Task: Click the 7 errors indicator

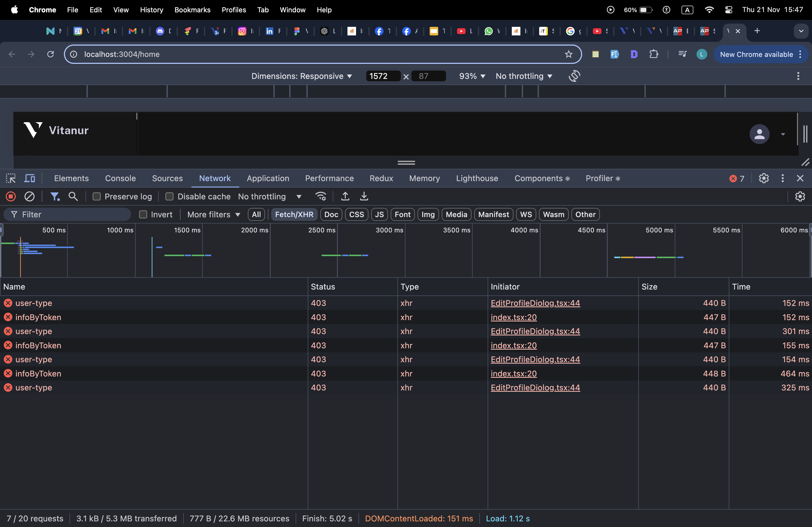Action: pyautogui.click(x=737, y=179)
